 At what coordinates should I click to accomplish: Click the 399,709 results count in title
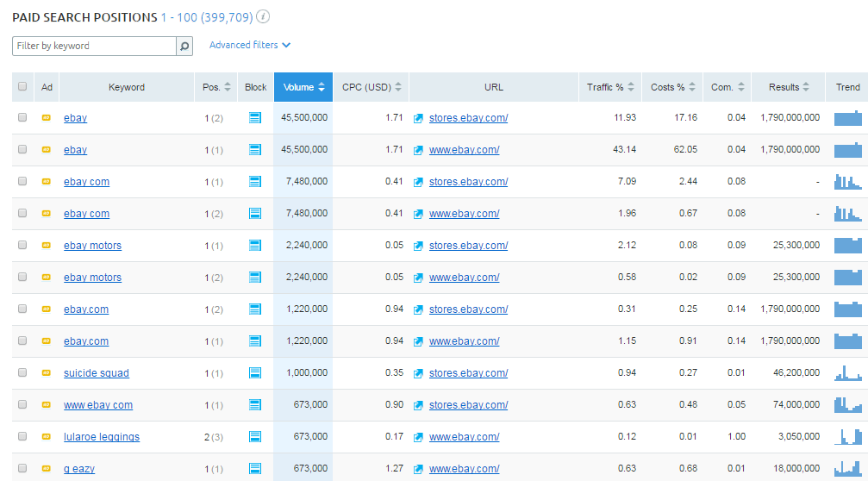[x=227, y=17]
